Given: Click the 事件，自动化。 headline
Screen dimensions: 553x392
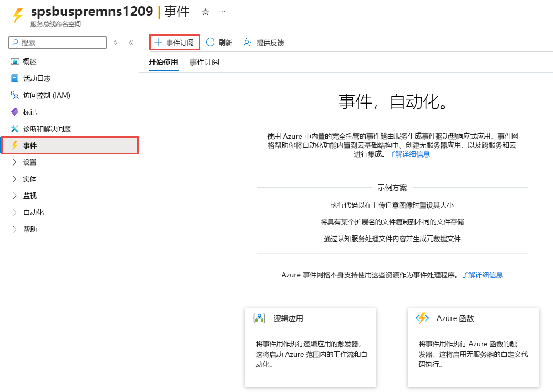Looking at the screenshot, I should point(393,101).
